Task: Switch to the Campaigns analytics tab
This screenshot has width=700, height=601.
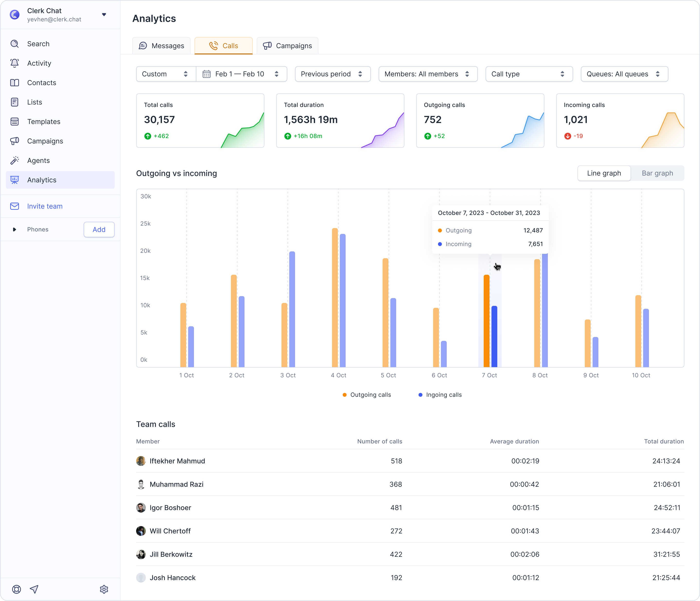Action: [288, 46]
